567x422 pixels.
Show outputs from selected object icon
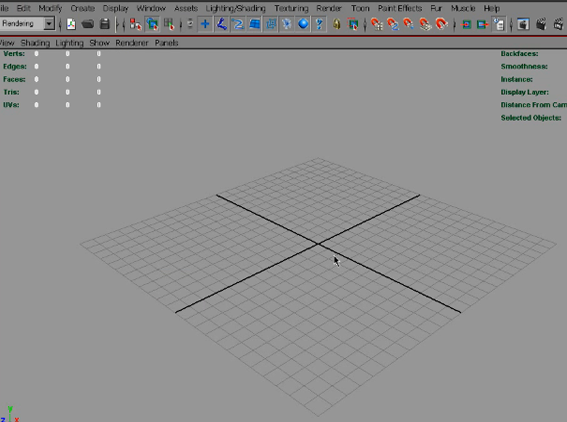click(x=482, y=24)
